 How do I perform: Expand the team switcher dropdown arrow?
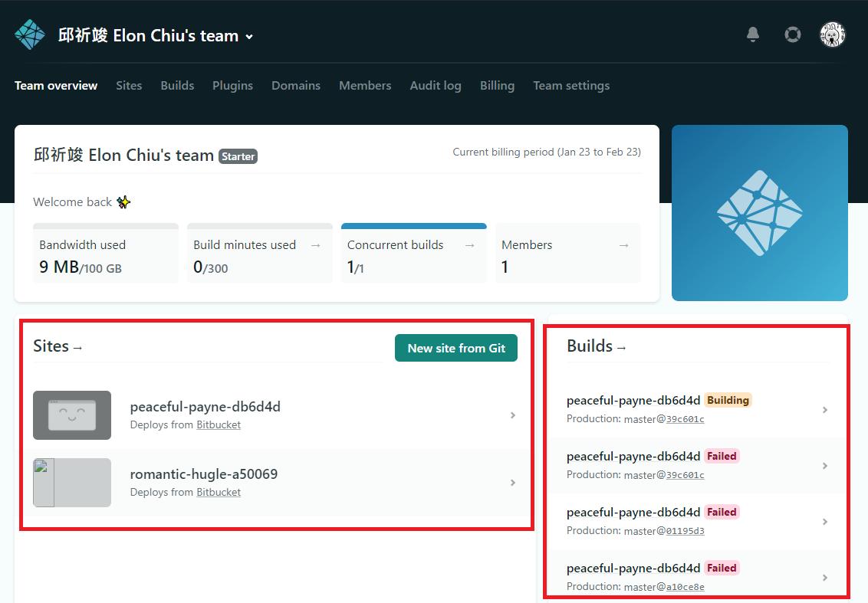click(250, 37)
